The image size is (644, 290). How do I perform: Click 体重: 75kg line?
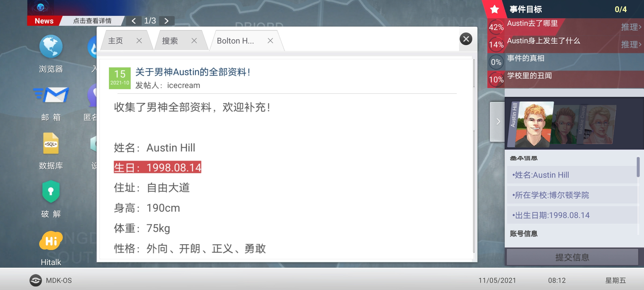click(142, 229)
